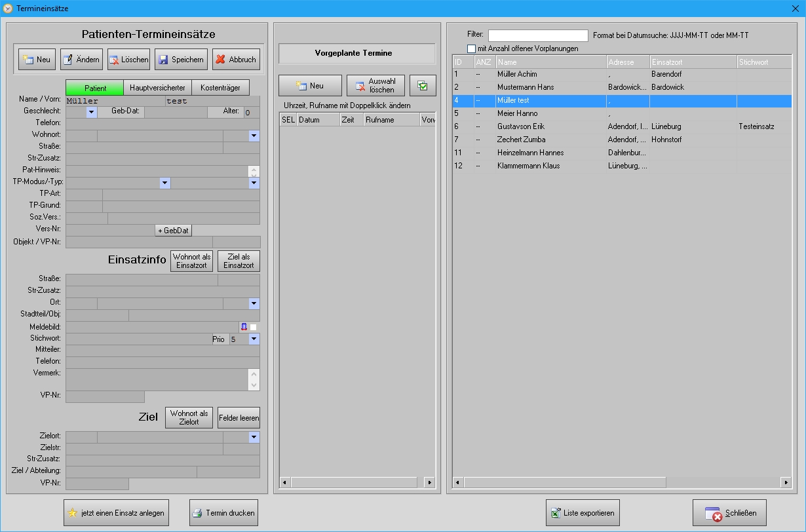
Task: Click the green checkmark select-all icon
Action: (x=423, y=86)
